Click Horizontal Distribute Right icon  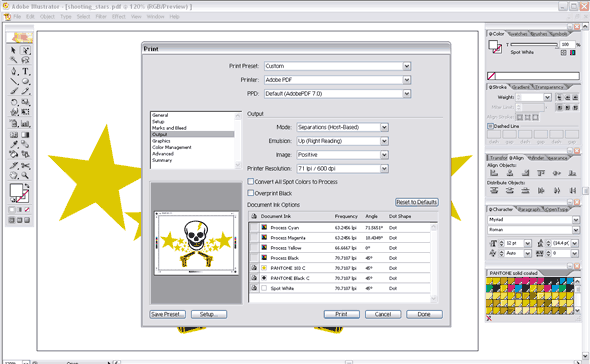point(572,190)
